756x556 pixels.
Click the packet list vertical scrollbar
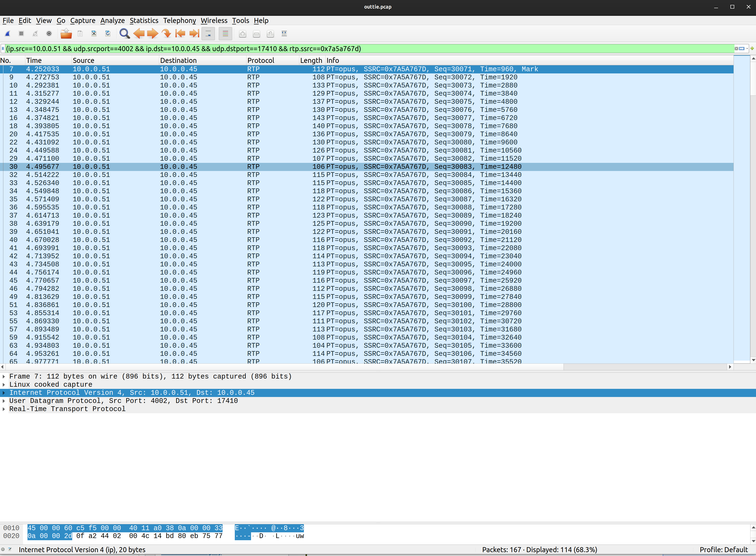(x=753, y=209)
